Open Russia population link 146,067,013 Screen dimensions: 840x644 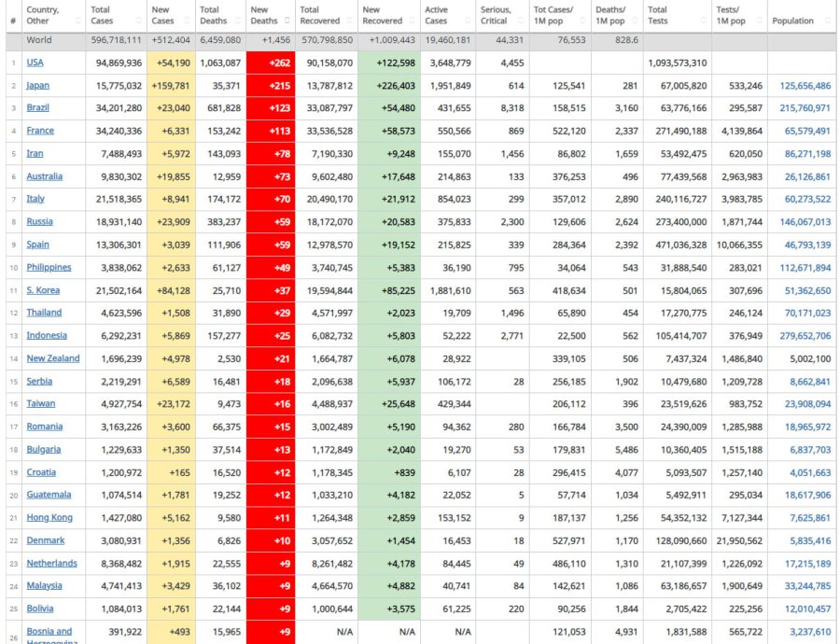805,222
